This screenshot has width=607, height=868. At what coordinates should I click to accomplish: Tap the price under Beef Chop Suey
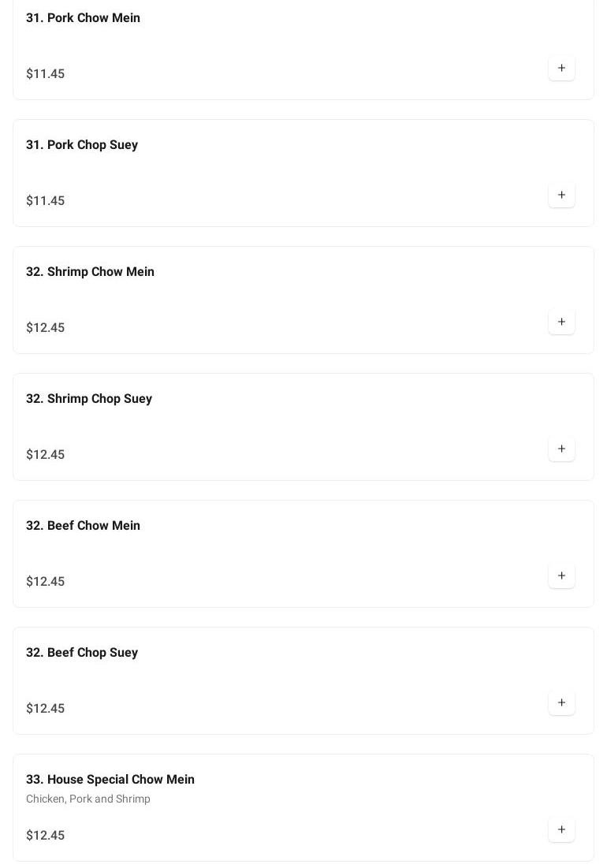tap(46, 709)
